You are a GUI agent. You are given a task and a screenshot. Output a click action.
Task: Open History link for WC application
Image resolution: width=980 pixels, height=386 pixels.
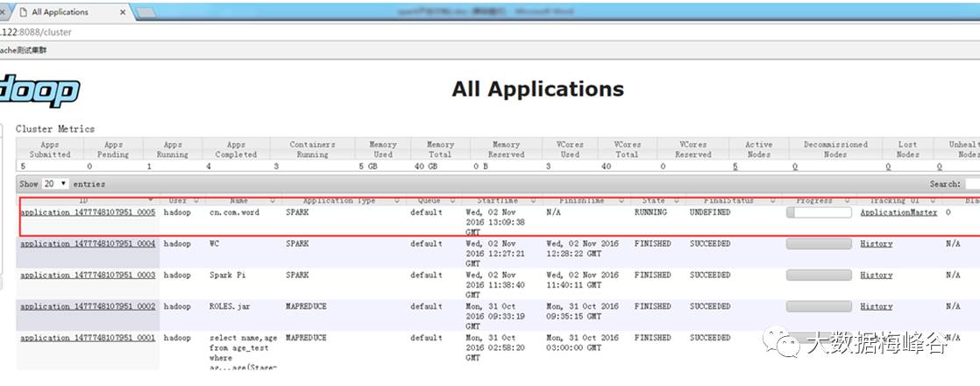(x=877, y=244)
